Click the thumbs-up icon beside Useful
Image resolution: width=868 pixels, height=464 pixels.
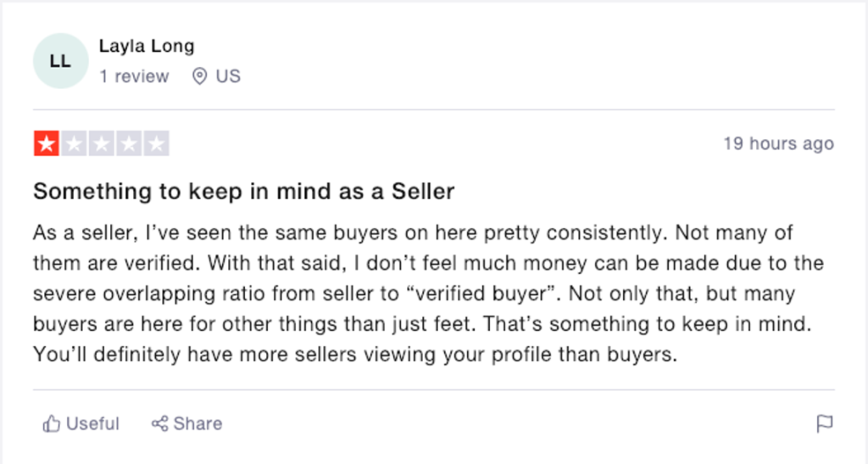pos(52,423)
